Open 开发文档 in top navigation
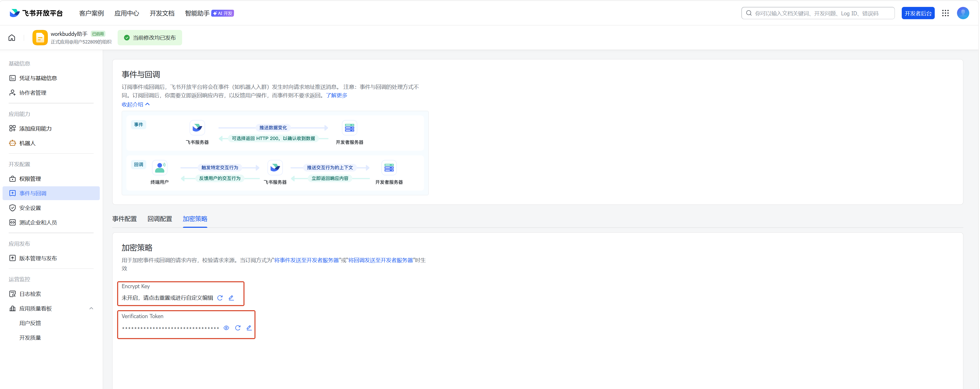Screen dimensions: 980x389 coord(162,13)
